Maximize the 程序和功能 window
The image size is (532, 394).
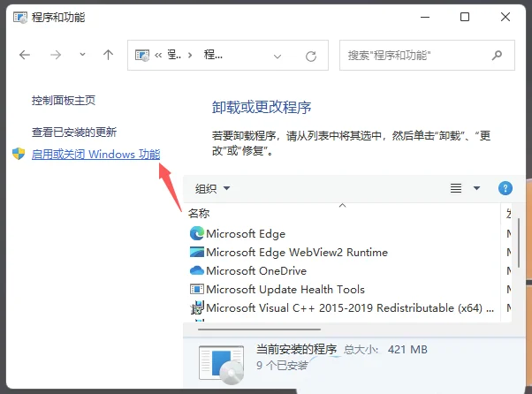point(465,17)
